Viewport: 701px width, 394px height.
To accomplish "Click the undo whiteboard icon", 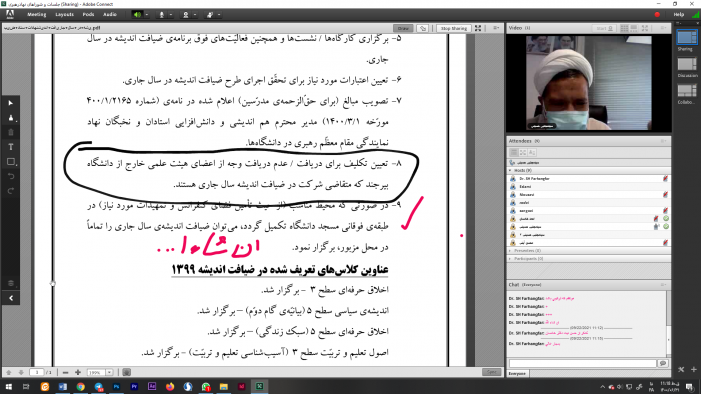I will pyautogui.click(x=11, y=176).
